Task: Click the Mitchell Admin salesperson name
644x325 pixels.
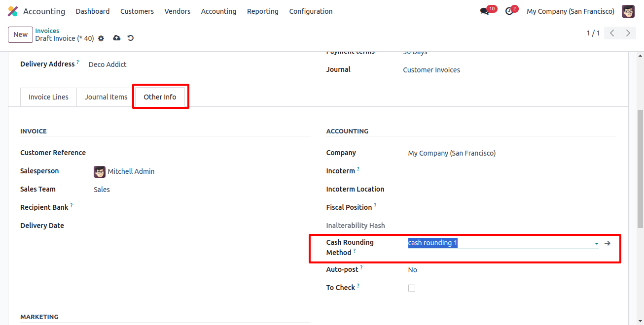Action: point(131,171)
